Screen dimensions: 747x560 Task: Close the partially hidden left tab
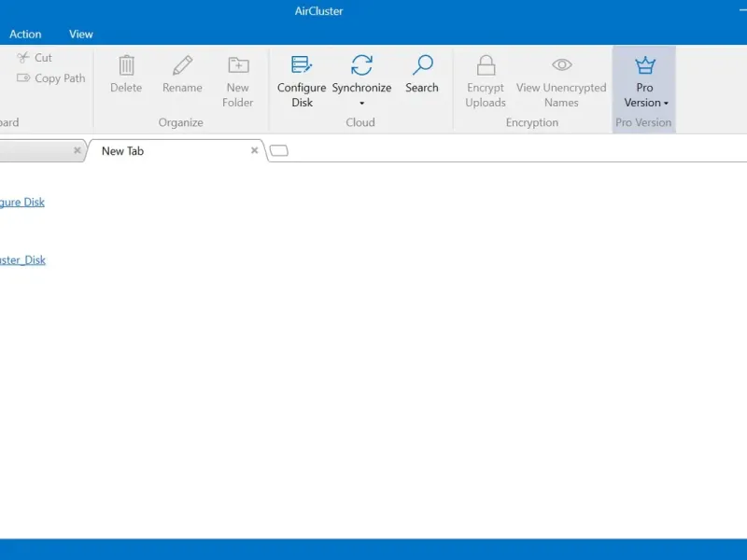pyautogui.click(x=77, y=150)
